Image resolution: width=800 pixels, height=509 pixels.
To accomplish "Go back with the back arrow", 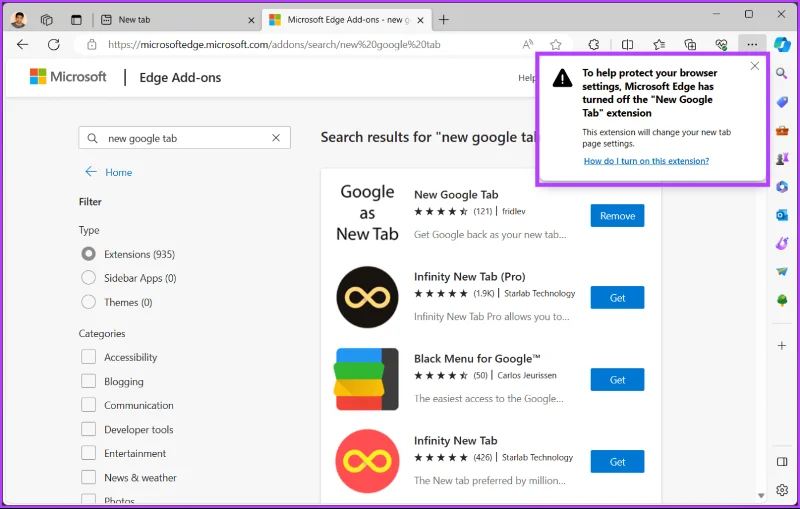I will point(22,44).
